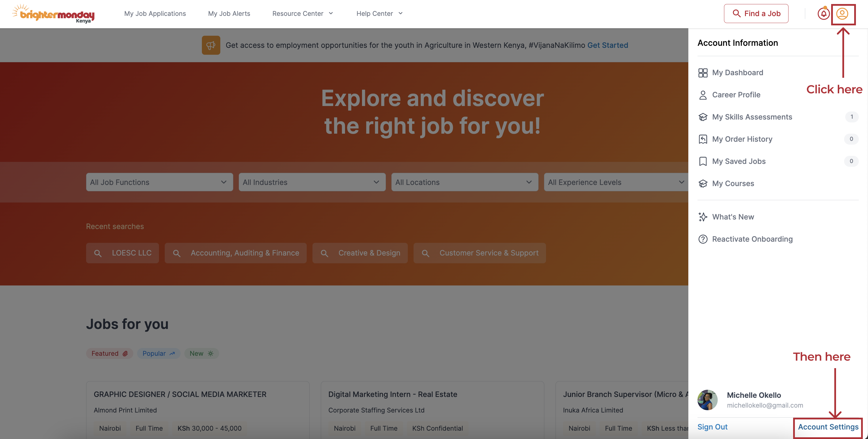Filter jobs by the Popular tag
This screenshot has width=868, height=439.
(x=158, y=353)
